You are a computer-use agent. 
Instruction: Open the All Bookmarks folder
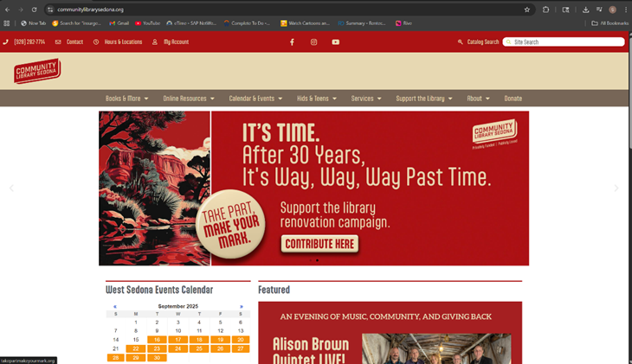(609, 23)
